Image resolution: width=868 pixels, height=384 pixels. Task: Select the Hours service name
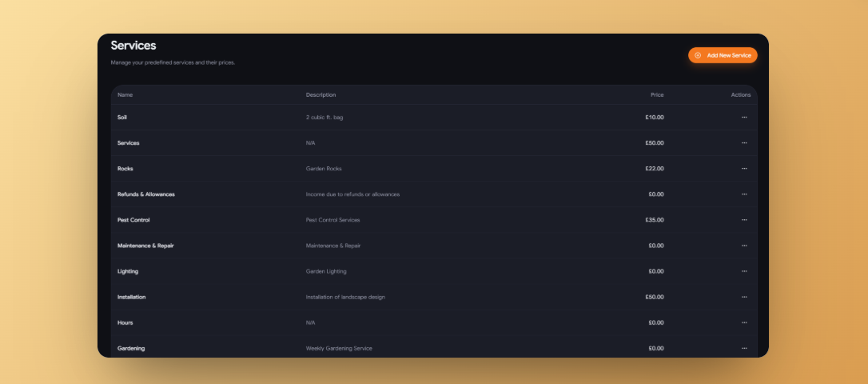[125, 322]
